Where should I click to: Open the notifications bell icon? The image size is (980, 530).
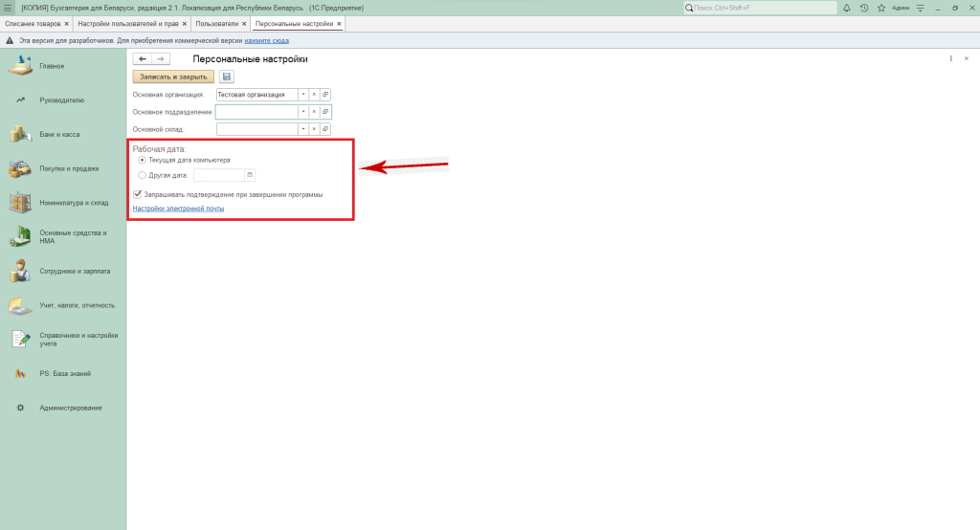click(847, 8)
